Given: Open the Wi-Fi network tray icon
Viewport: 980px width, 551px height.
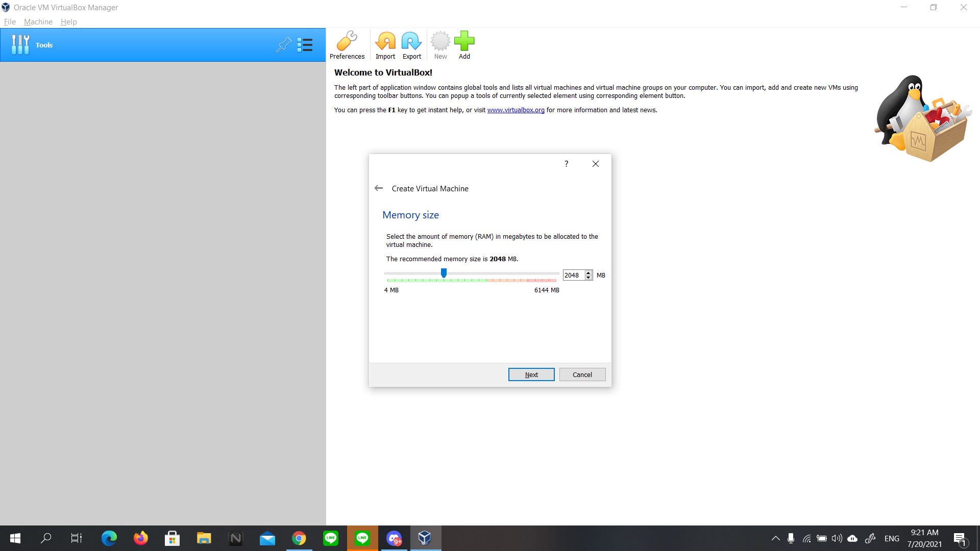Looking at the screenshot, I should click(806, 538).
